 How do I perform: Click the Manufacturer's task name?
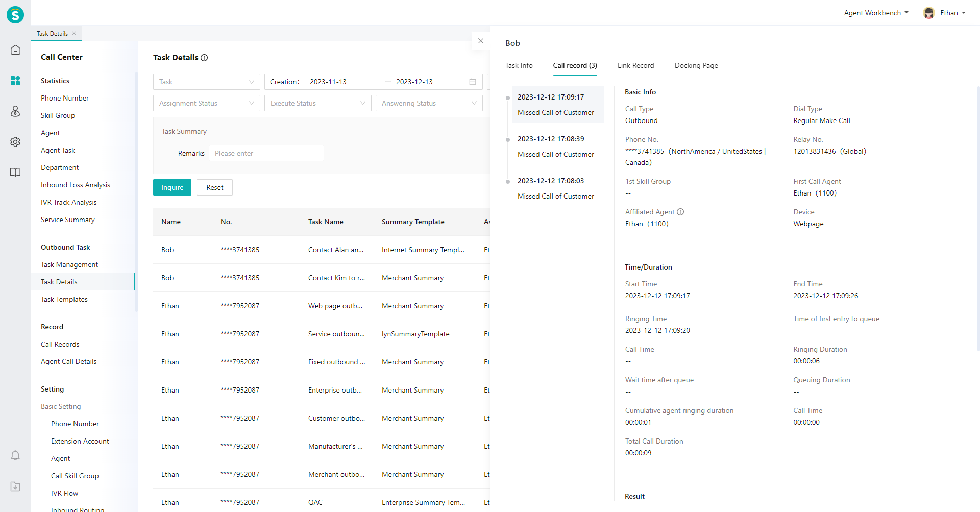335,446
